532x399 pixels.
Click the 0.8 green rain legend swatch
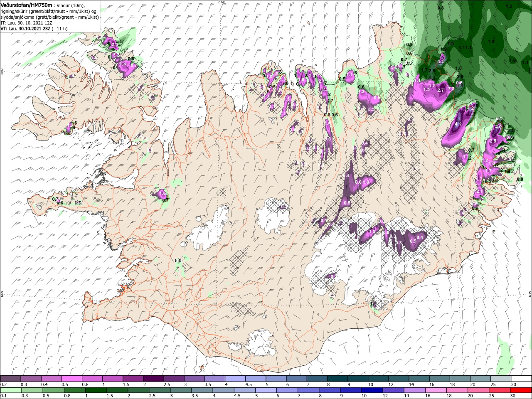coord(75,390)
